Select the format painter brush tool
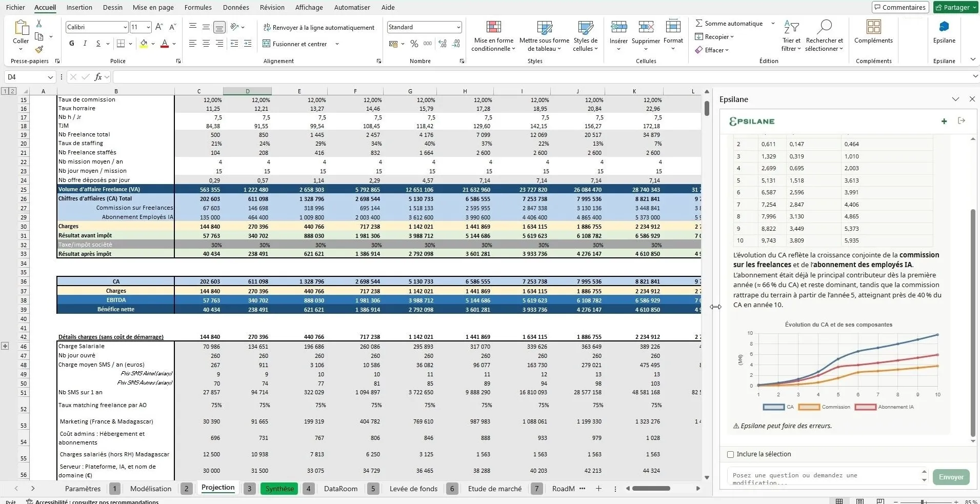This screenshot has width=980, height=504. tap(38, 49)
